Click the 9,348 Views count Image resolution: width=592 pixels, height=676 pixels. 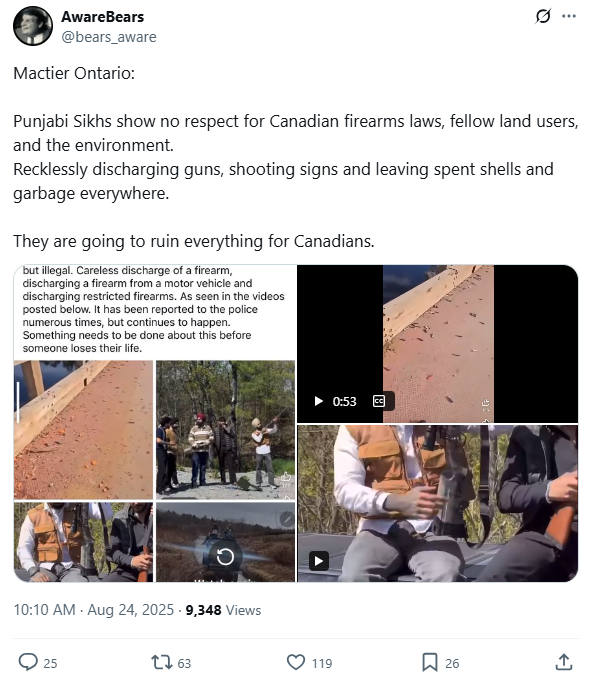223,610
